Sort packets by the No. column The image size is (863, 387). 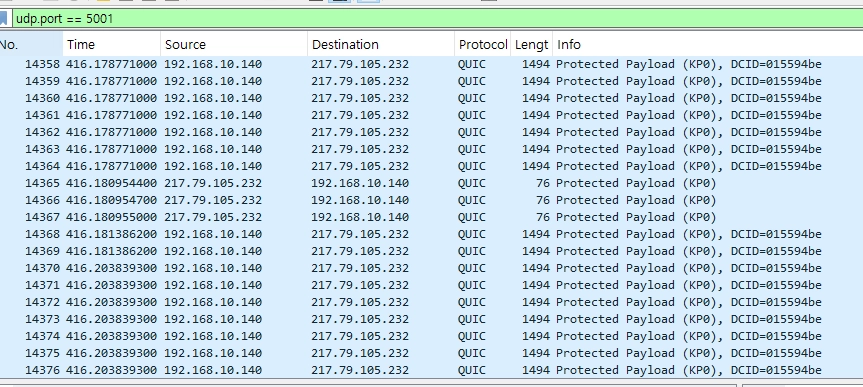[31, 45]
